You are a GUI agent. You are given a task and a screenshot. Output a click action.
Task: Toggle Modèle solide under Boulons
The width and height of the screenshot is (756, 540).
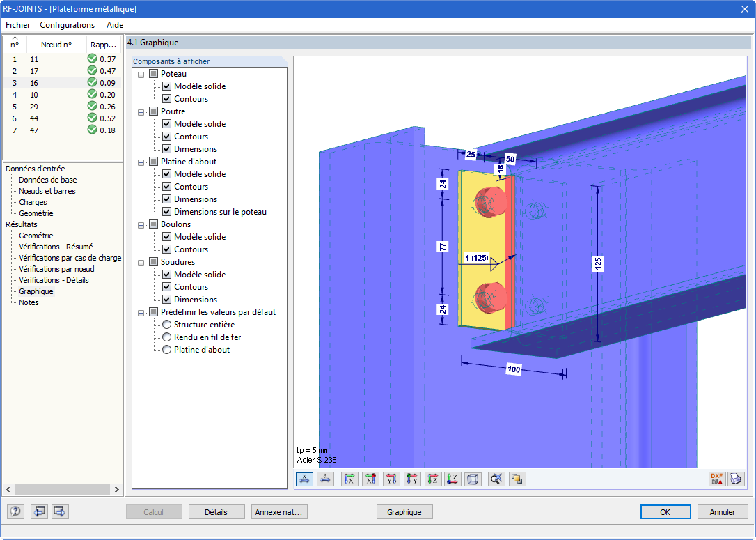[x=167, y=237]
